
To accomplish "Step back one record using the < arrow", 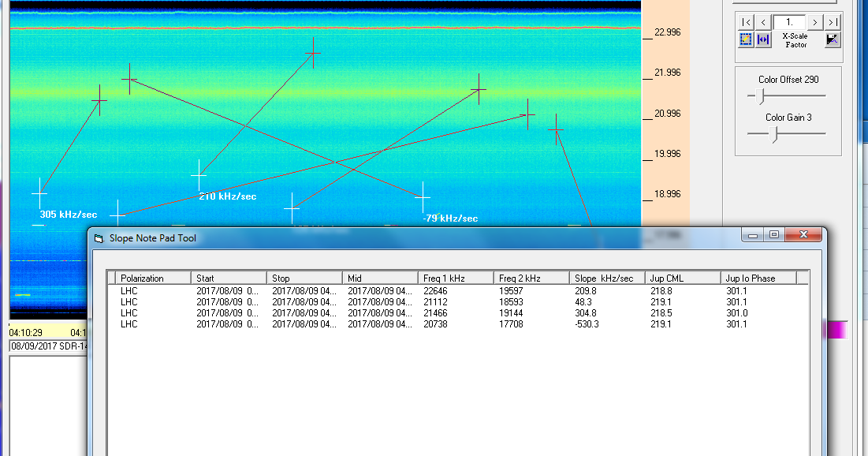I will click(x=762, y=22).
